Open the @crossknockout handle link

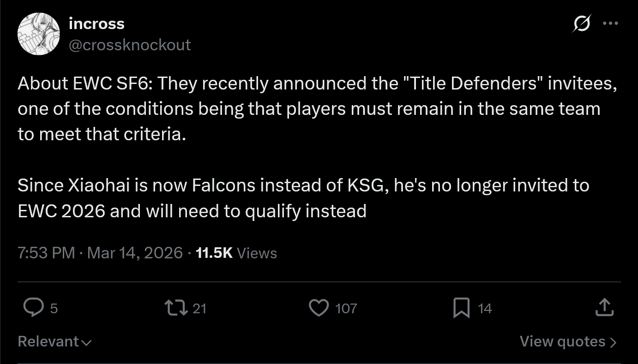(x=129, y=45)
